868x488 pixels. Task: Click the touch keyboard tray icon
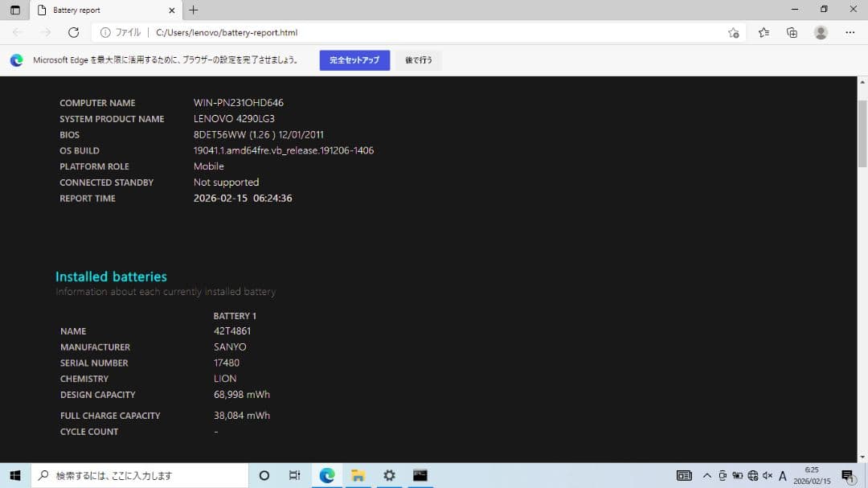click(684, 475)
